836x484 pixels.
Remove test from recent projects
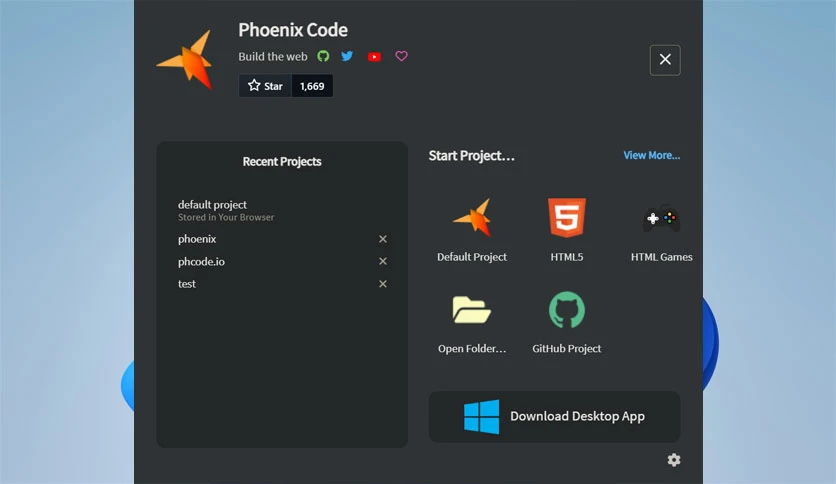coord(383,284)
